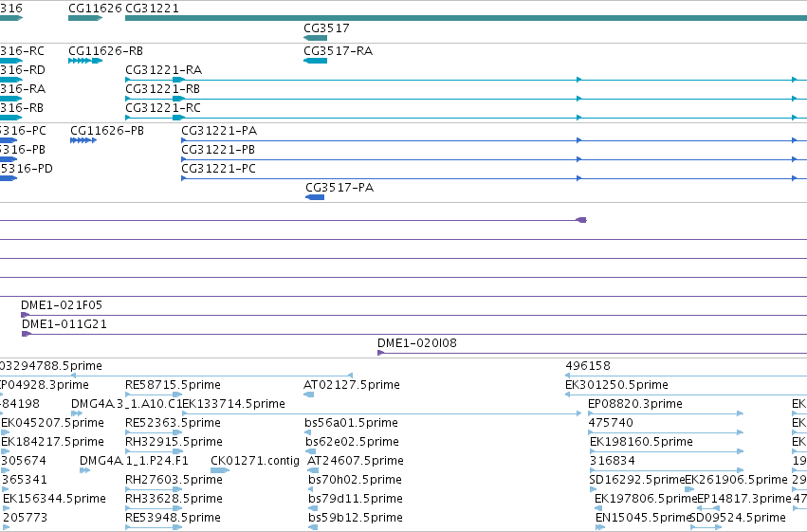Select the DME1-011G21 clone label
The height and width of the screenshot is (532, 807).
[x=64, y=323]
